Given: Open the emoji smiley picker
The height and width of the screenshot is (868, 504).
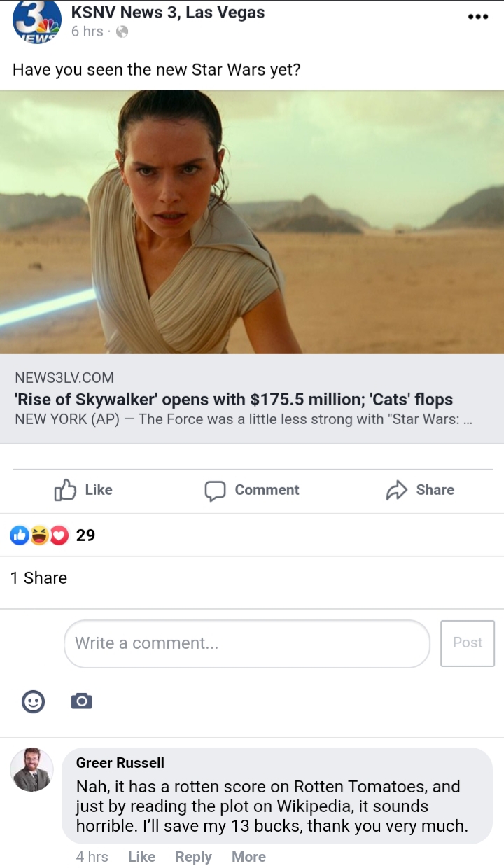Looking at the screenshot, I should click(34, 701).
